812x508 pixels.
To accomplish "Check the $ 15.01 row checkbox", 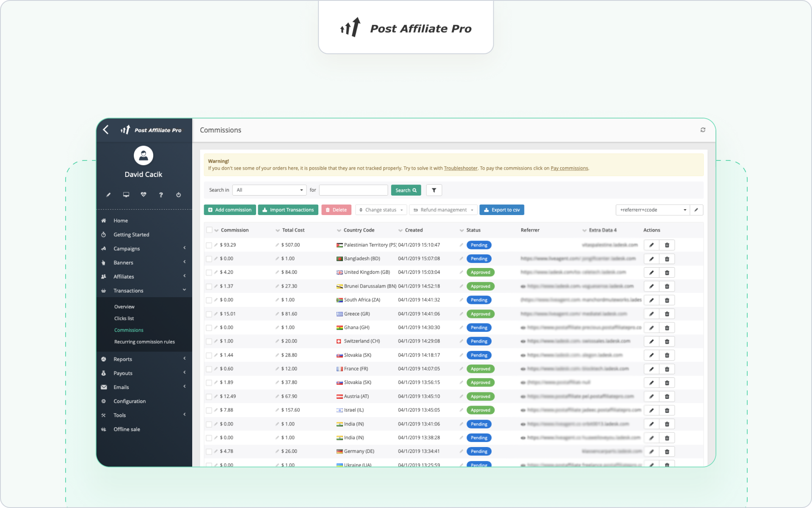I will click(x=209, y=314).
